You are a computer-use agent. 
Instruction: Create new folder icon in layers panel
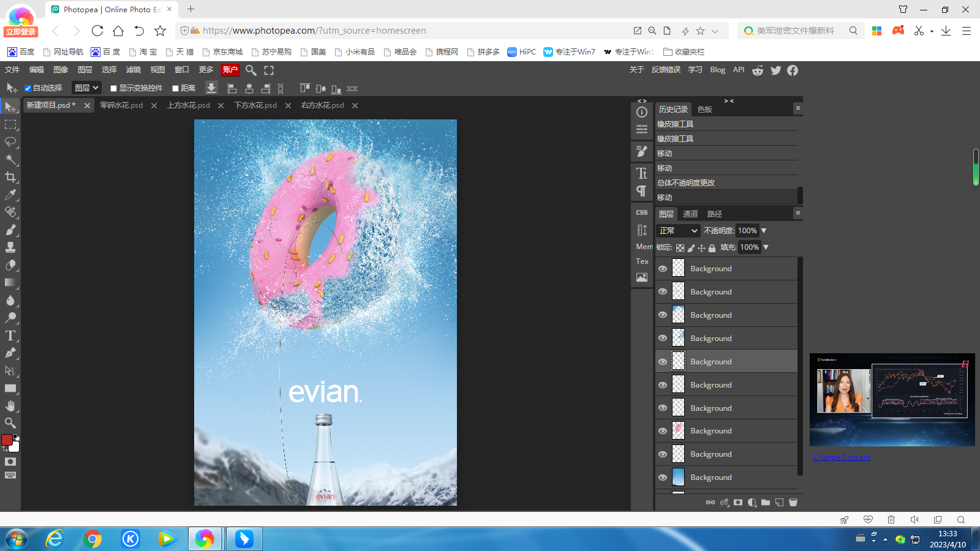coord(766,503)
